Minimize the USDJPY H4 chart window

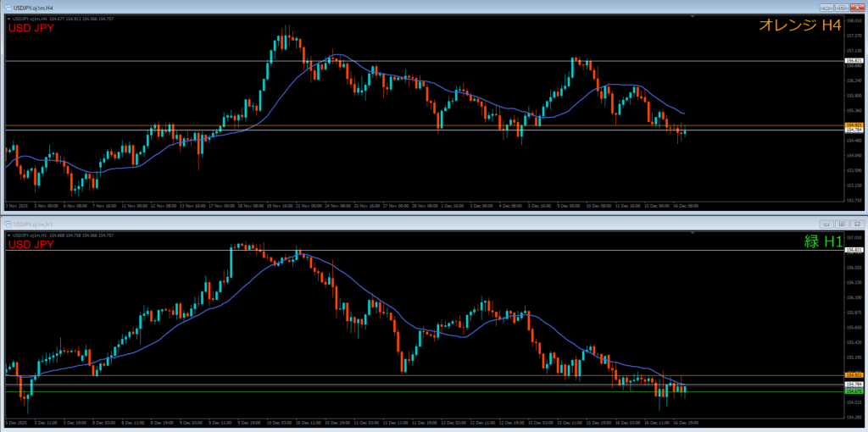click(x=826, y=7)
